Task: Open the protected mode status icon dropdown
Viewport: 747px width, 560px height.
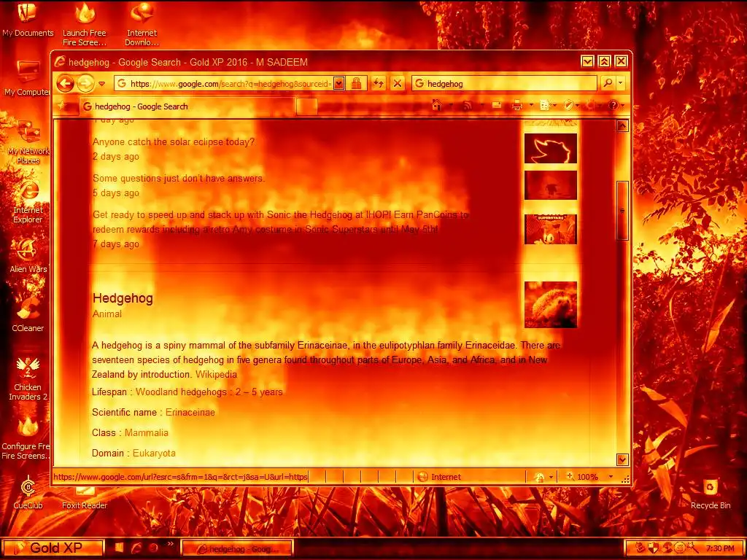Action: pos(543,477)
